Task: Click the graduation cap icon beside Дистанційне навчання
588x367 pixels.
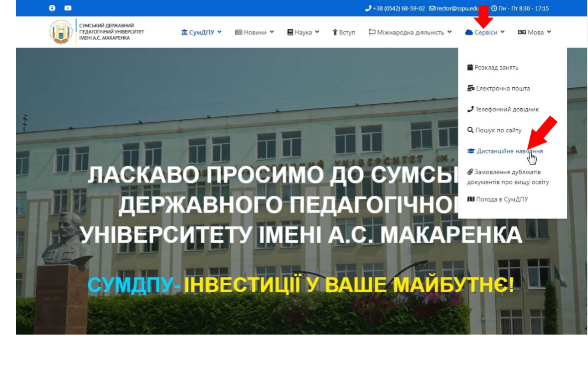Action: (471, 151)
